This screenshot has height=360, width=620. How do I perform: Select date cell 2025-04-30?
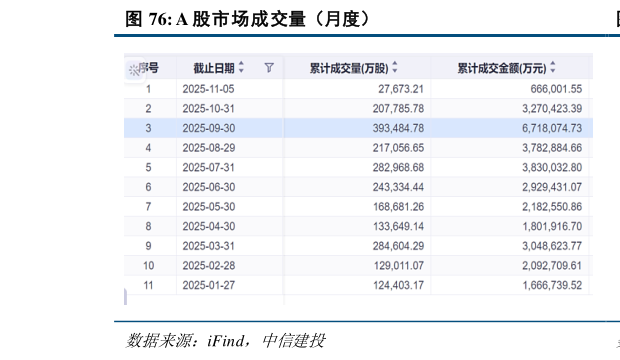(x=209, y=226)
